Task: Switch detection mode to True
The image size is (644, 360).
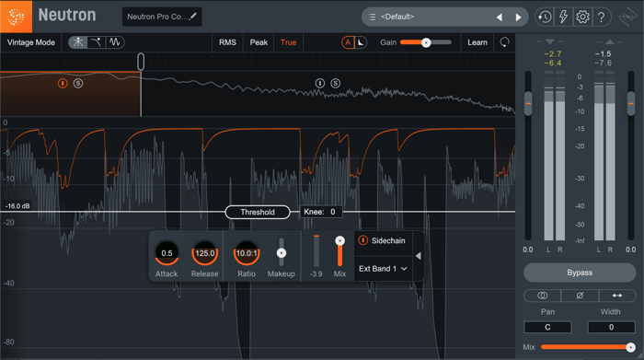Action: tap(288, 42)
